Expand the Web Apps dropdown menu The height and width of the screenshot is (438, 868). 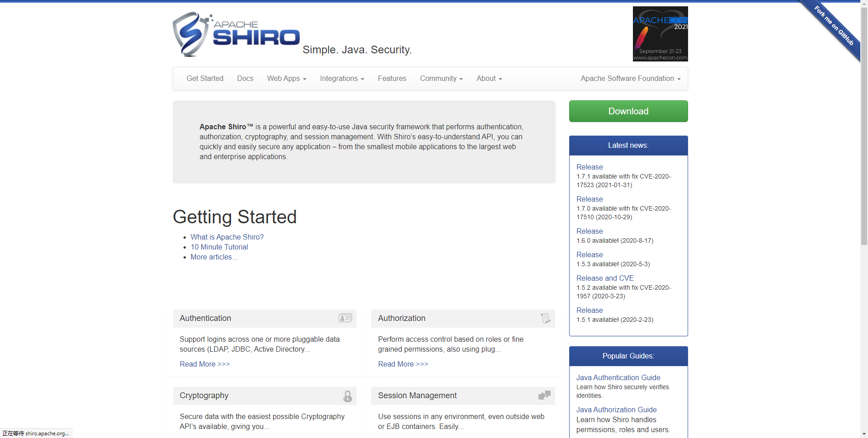[287, 79]
